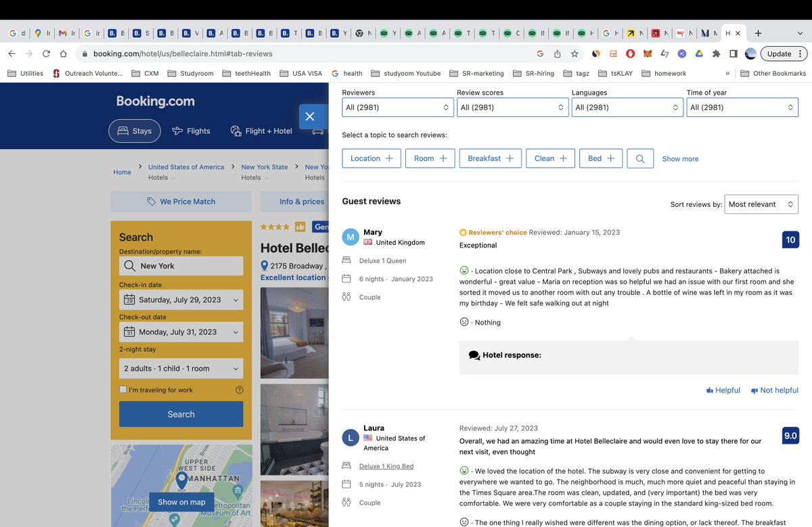Open the Time of year filter dropdown
The width and height of the screenshot is (812, 527).
click(742, 107)
